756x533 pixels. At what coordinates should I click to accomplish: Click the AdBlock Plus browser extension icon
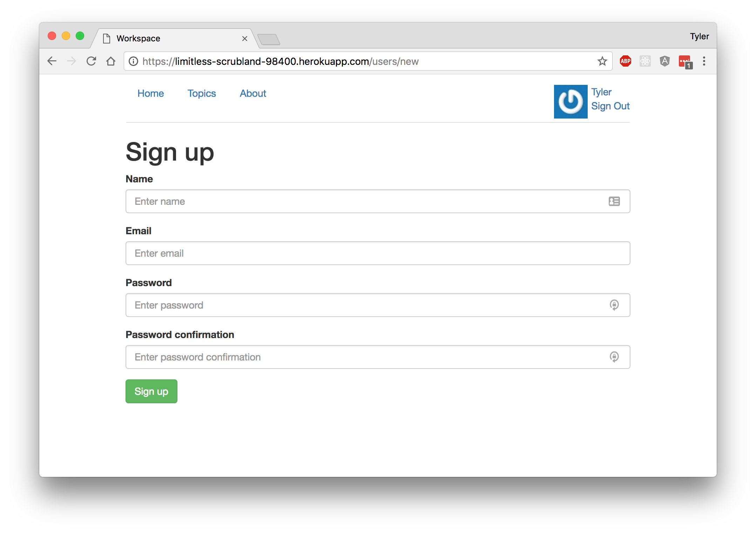tap(626, 61)
